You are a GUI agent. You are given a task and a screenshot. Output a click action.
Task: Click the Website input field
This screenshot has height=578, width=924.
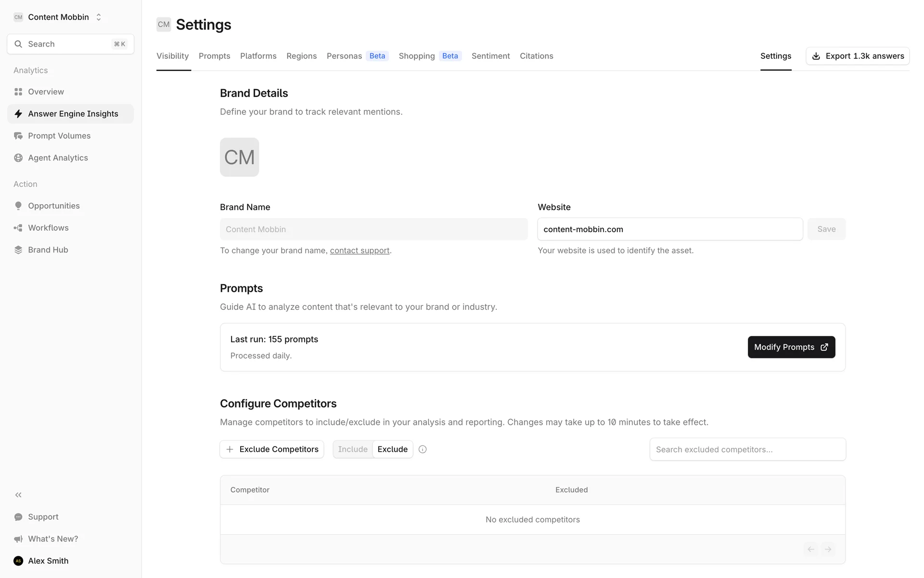(669, 229)
